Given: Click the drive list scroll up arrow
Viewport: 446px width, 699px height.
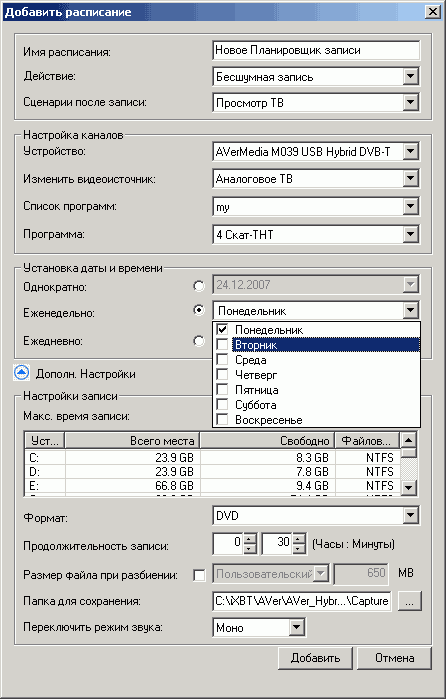Looking at the screenshot, I should coord(409,440).
